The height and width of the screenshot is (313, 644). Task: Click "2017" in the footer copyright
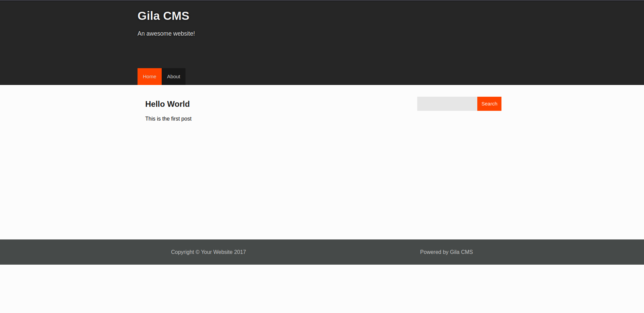(x=240, y=252)
